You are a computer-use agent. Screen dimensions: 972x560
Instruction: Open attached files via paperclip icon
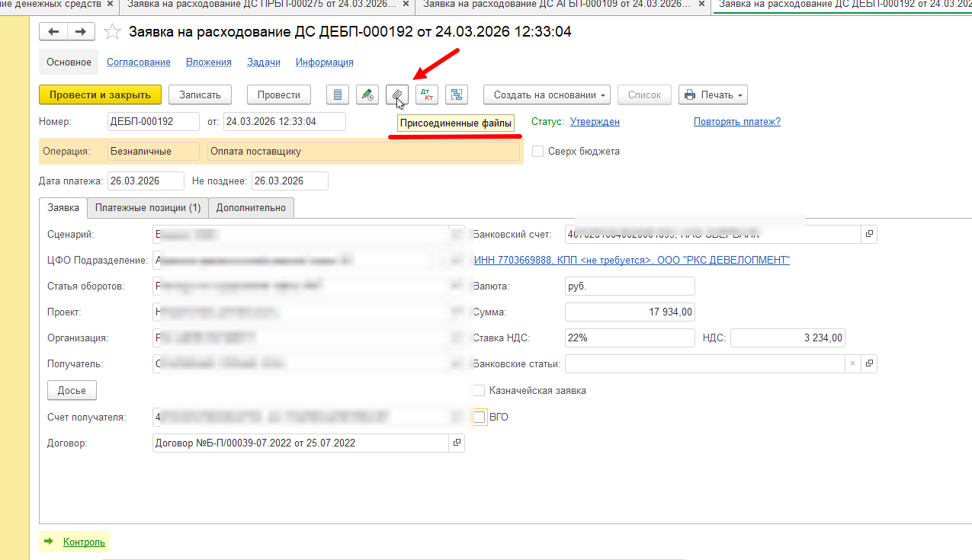point(397,95)
